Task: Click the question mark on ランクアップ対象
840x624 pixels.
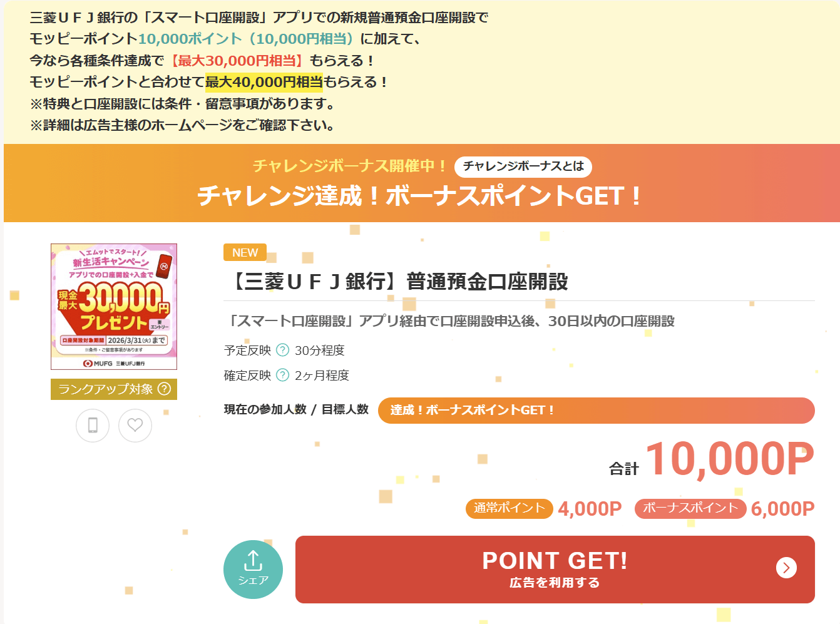Action: coord(165,389)
